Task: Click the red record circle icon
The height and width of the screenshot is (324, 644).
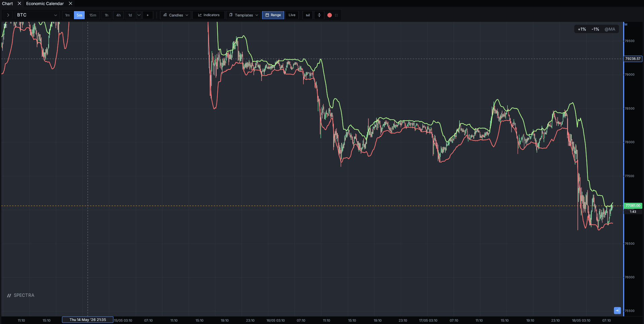Action: point(330,15)
